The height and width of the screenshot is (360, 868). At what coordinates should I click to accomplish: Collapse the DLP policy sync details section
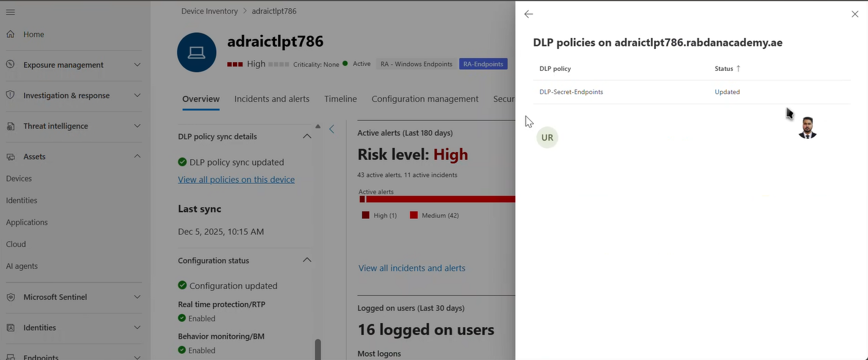click(x=307, y=136)
